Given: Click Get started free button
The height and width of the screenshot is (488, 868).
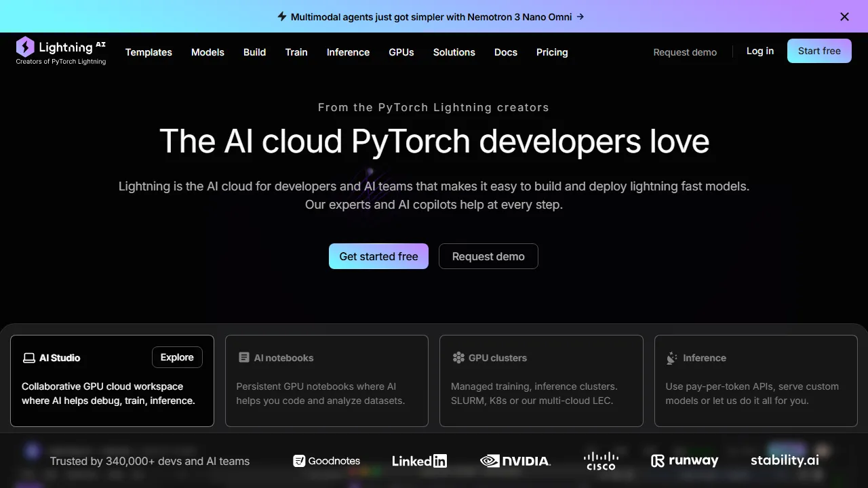Looking at the screenshot, I should pos(378,256).
